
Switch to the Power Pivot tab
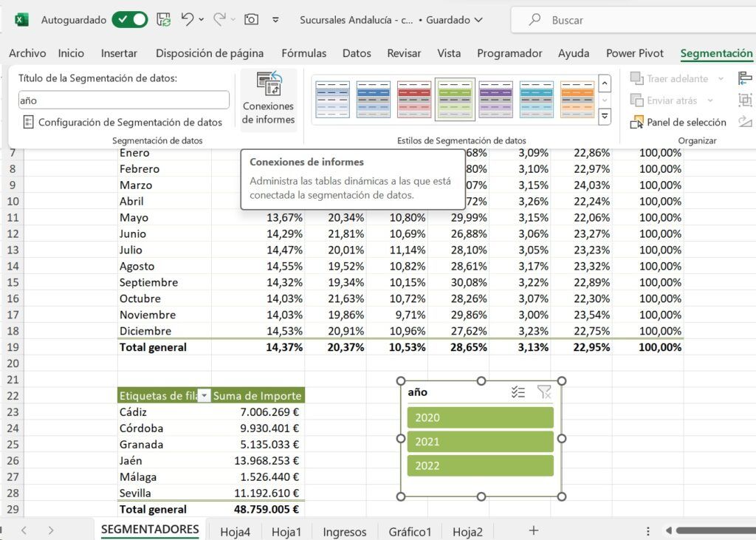point(634,53)
